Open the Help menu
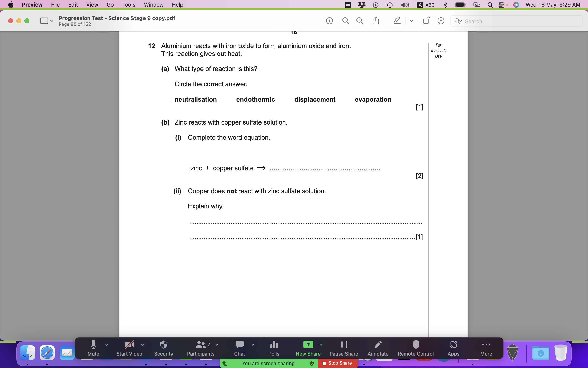 [177, 5]
